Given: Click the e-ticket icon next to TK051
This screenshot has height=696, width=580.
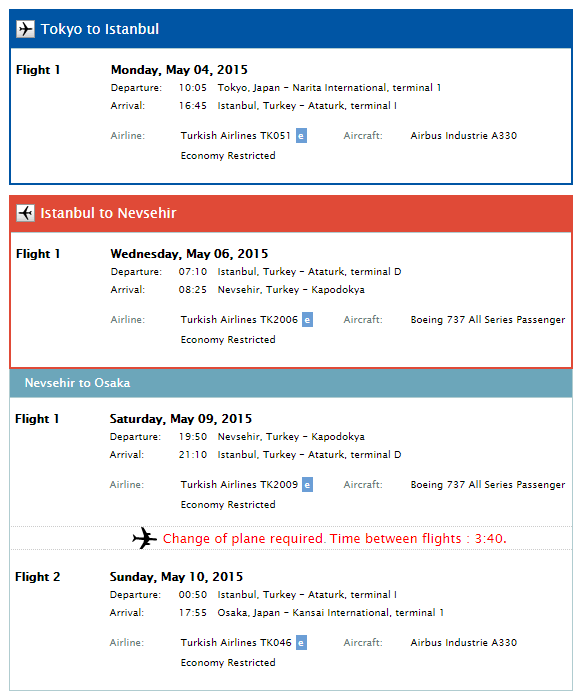Looking at the screenshot, I should click(301, 136).
